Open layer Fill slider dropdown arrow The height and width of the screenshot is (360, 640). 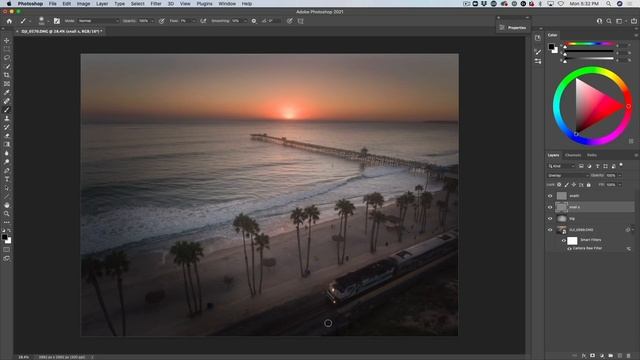click(620, 185)
